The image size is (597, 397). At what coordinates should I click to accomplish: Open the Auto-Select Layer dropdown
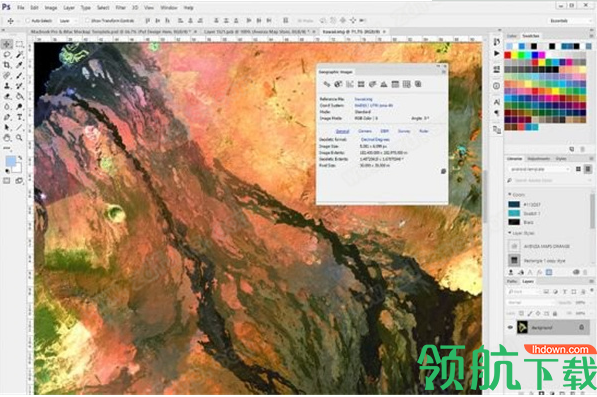coord(68,21)
